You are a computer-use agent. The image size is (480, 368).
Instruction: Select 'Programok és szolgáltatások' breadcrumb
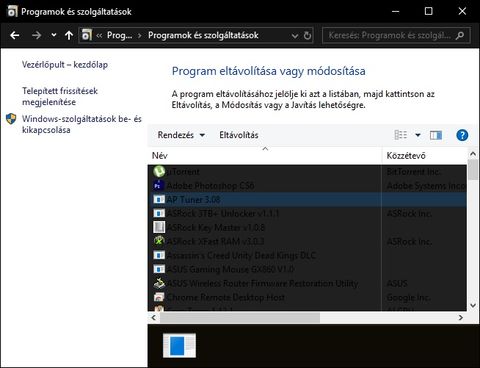pyautogui.click(x=203, y=35)
